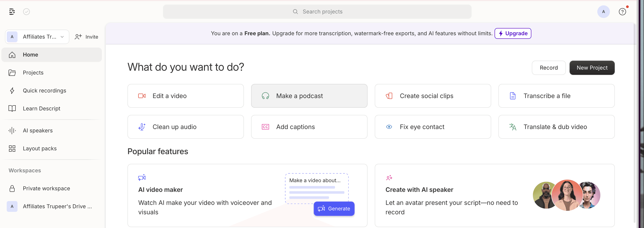
Task: Open the account avatar menu top right
Action: (603, 11)
